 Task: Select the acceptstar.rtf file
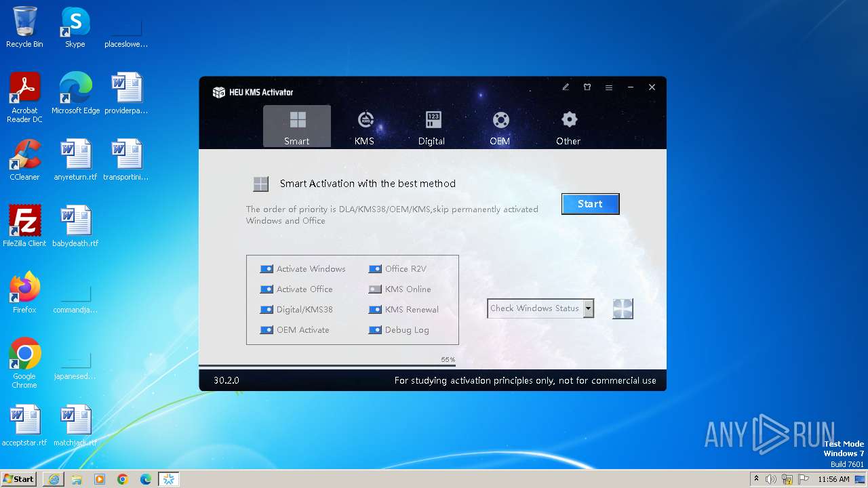click(x=24, y=426)
